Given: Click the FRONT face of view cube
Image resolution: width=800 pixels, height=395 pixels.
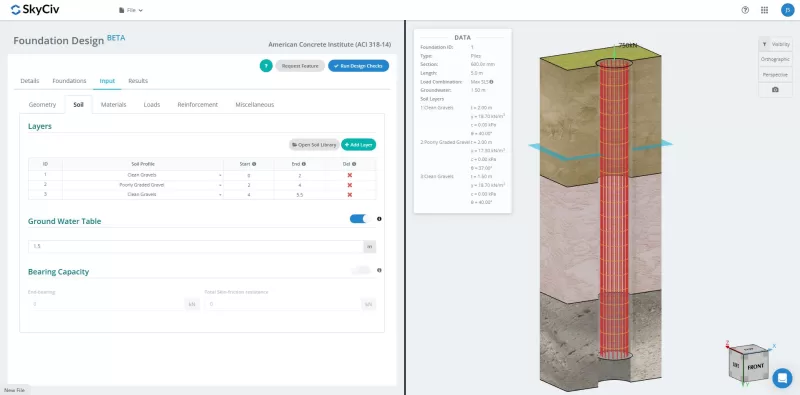Looking at the screenshot, I should 756,367.
